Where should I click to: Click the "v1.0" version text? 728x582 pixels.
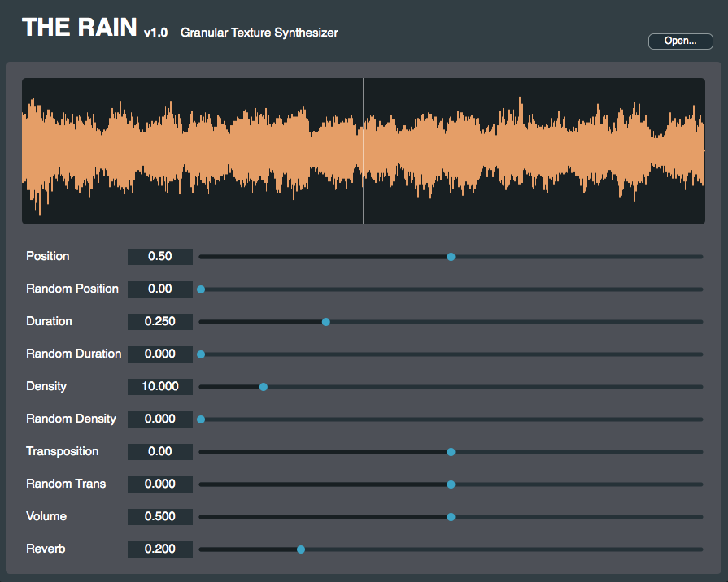click(155, 33)
